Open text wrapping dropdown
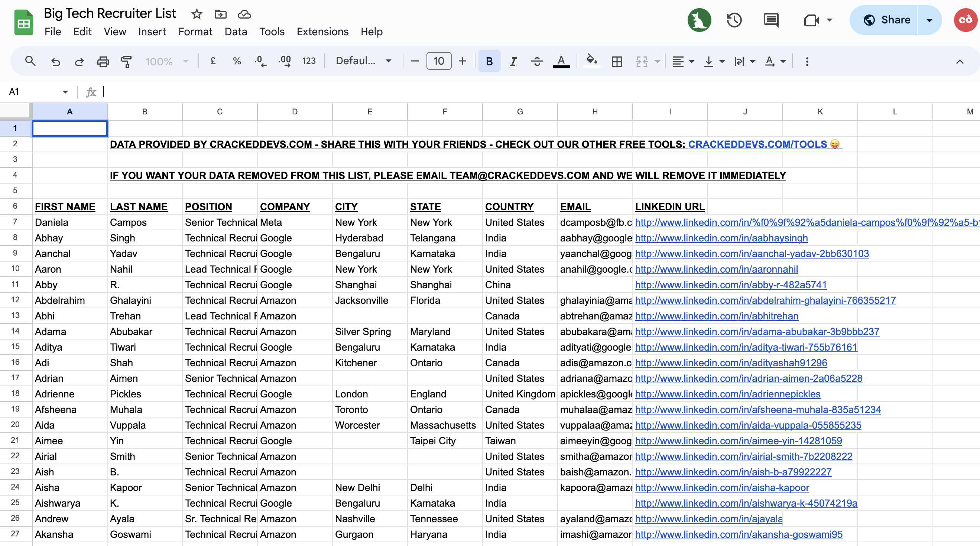 tap(744, 61)
